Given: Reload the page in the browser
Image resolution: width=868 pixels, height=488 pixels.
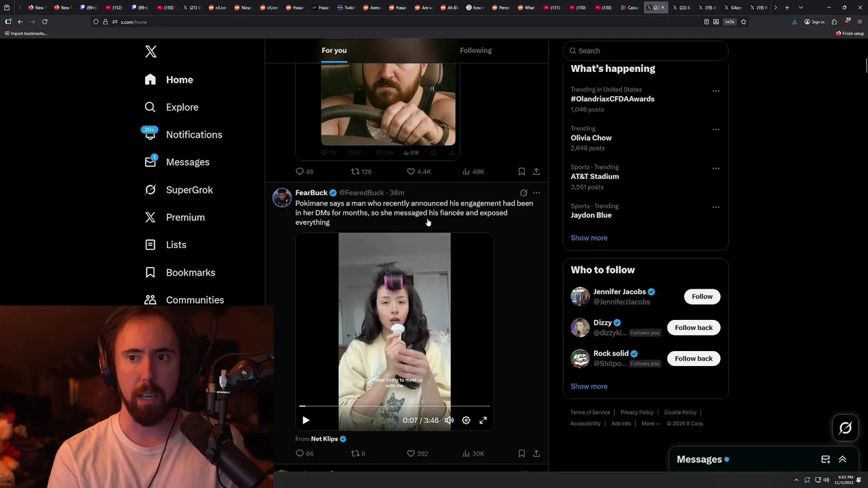Looking at the screenshot, I should tap(45, 22).
